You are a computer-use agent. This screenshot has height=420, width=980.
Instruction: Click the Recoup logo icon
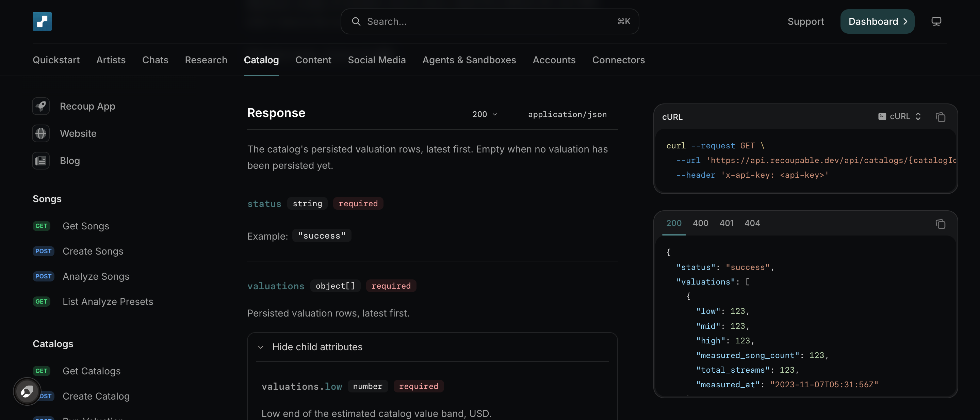(42, 21)
